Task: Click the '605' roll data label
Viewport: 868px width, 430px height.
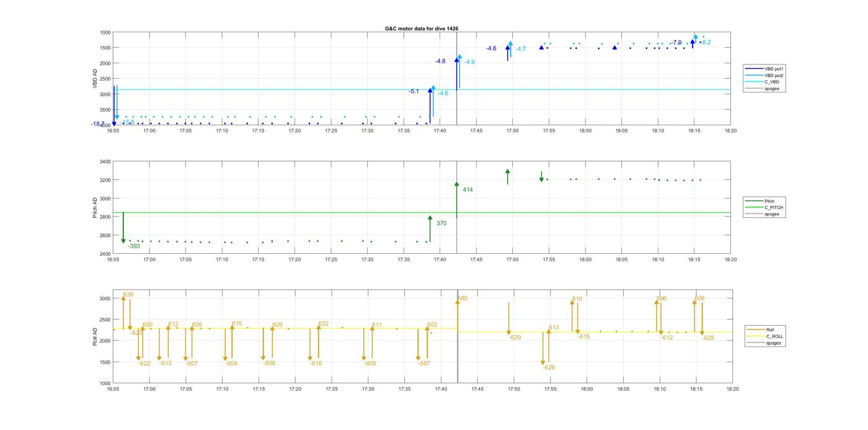Action: click(x=197, y=325)
